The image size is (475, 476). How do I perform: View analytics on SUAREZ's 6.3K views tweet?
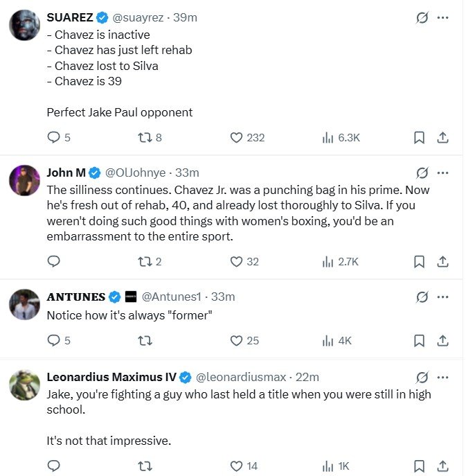(328, 137)
